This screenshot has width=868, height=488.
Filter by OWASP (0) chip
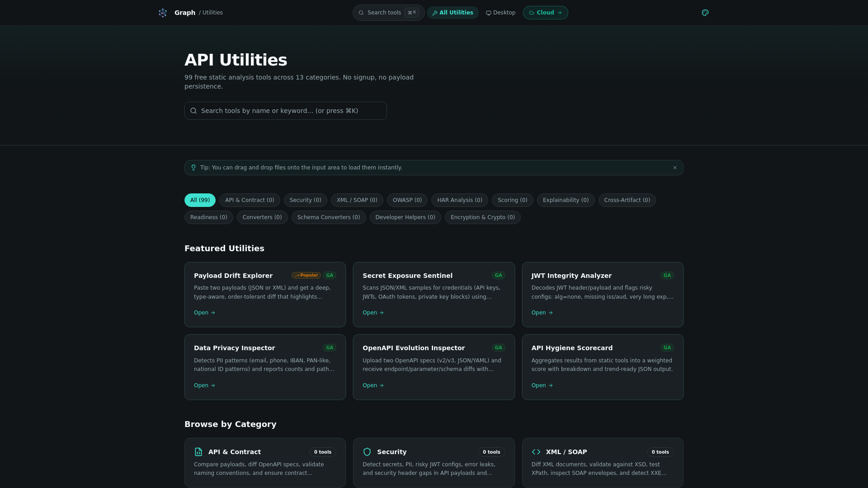407,200
